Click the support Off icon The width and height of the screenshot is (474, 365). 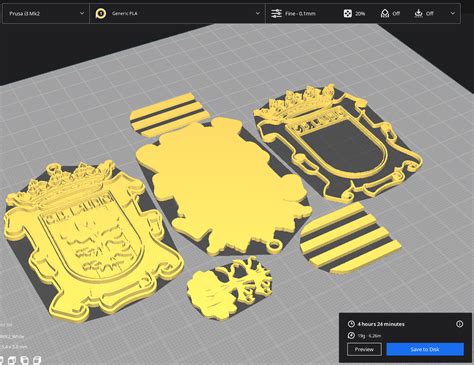(385, 14)
